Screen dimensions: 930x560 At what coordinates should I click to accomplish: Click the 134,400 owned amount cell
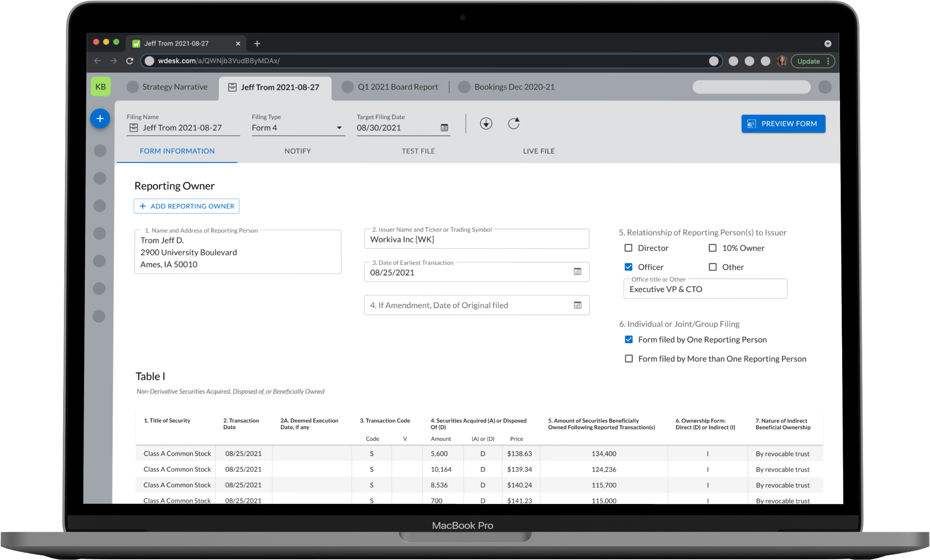click(x=604, y=454)
